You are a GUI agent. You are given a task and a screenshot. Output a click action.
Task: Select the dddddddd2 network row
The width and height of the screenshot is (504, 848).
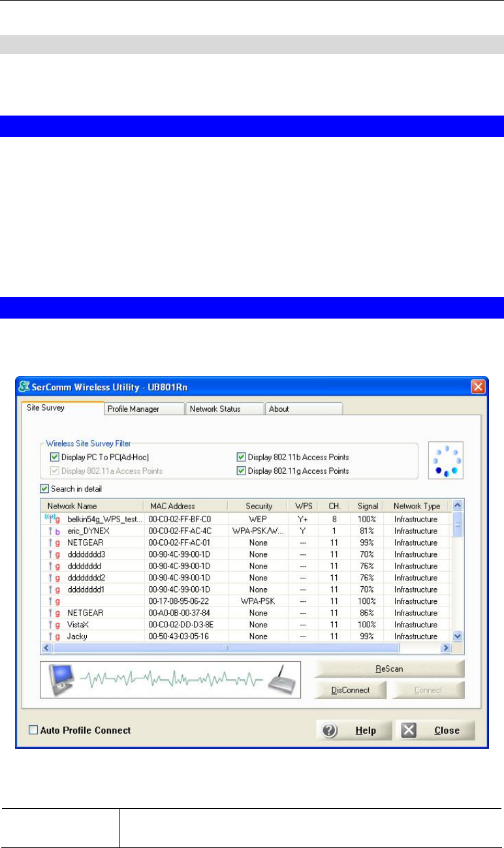(x=246, y=578)
